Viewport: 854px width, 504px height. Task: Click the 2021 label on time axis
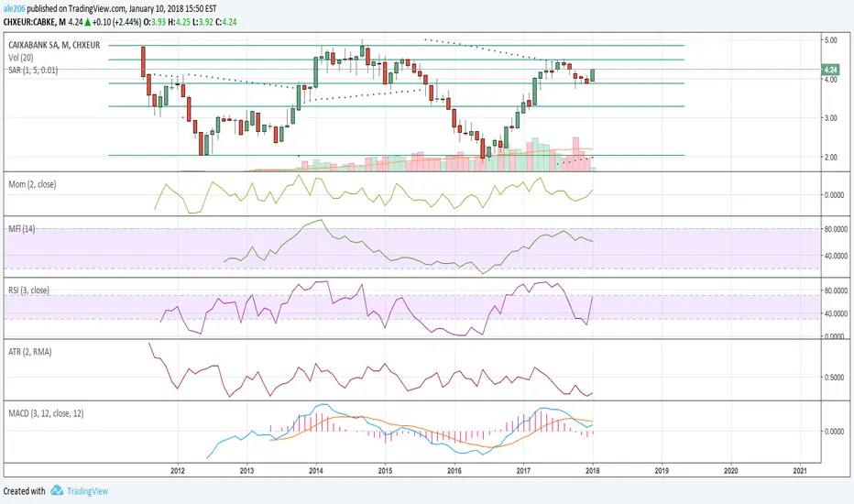tap(800, 471)
